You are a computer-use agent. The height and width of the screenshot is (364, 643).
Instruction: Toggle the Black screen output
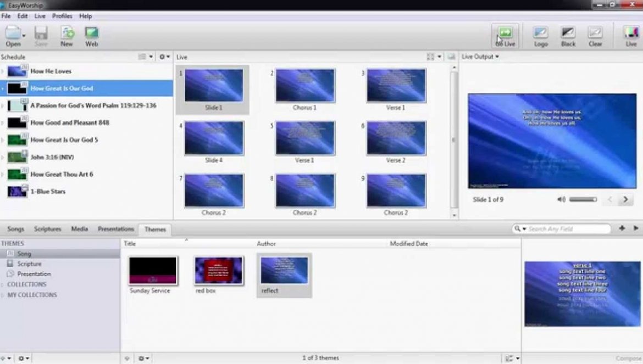[x=568, y=34]
